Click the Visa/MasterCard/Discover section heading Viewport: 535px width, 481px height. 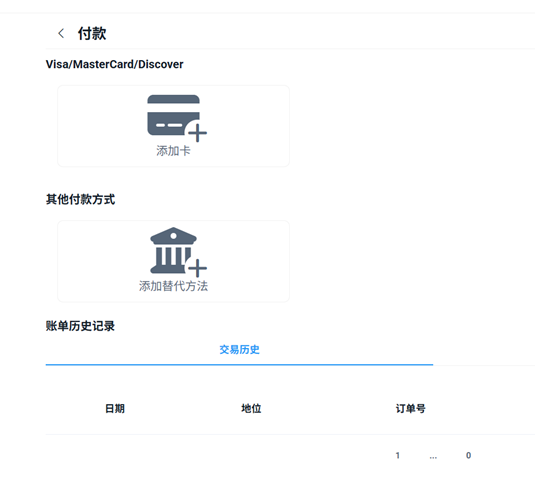(115, 64)
